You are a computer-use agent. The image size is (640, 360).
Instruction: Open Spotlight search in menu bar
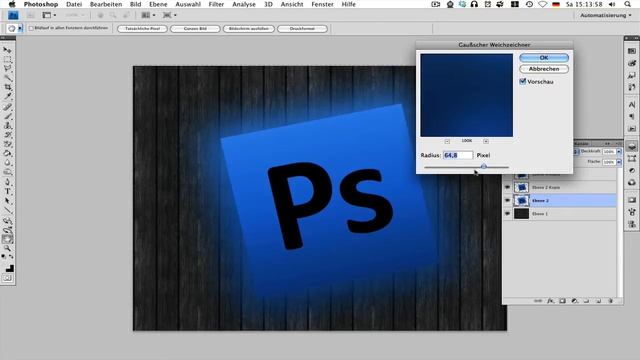pos(627,4)
